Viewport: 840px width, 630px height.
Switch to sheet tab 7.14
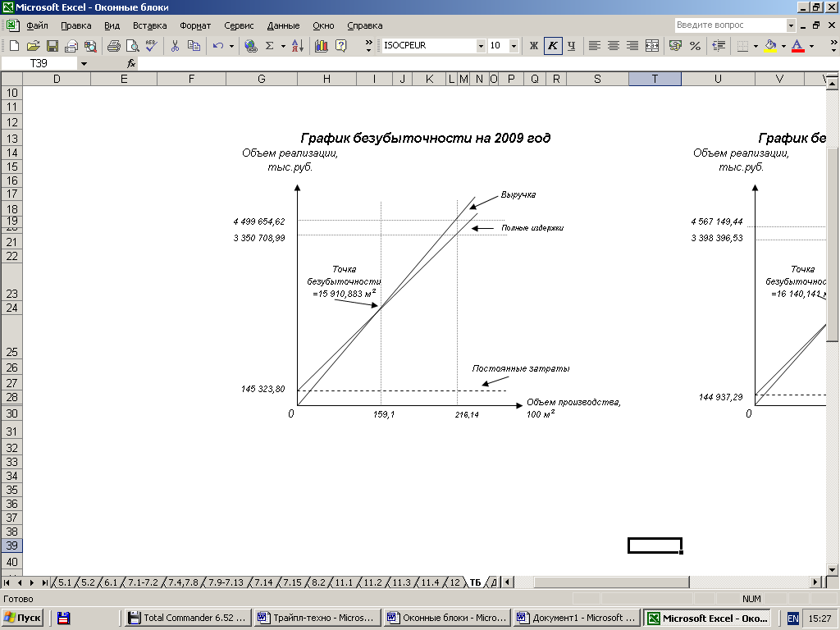(x=263, y=582)
